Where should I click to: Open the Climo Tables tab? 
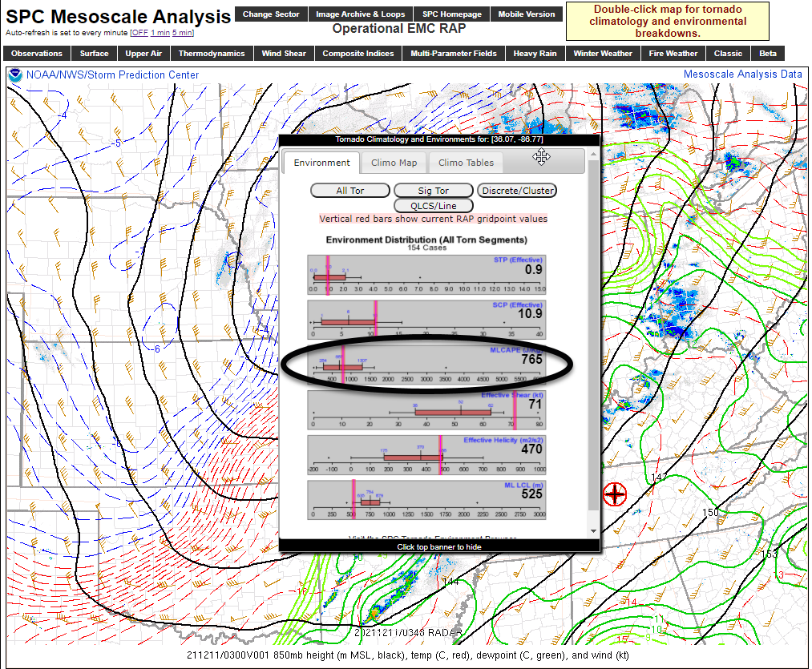pos(466,163)
